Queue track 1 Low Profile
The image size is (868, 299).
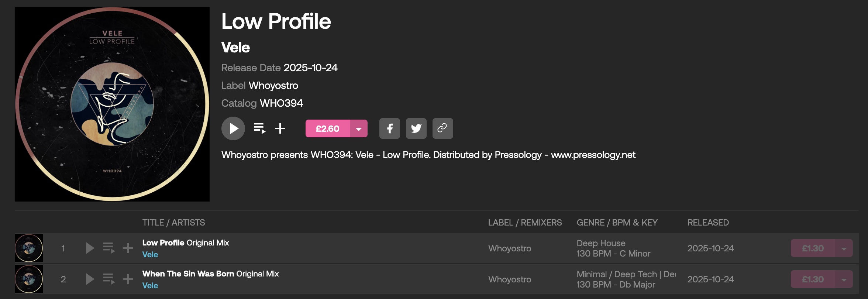[x=109, y=248]
